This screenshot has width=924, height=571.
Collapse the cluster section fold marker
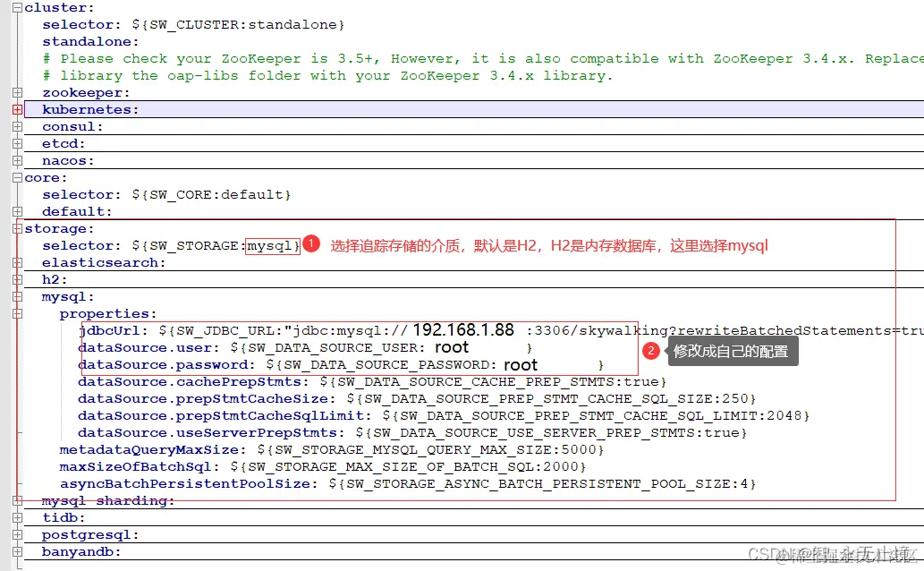tap(18, 8)
